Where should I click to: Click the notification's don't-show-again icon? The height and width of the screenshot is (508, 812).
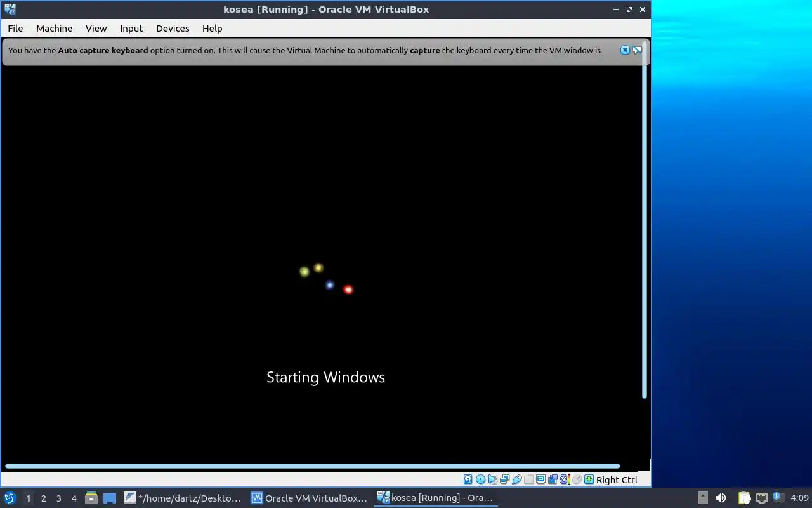click(x=637, y=50)
